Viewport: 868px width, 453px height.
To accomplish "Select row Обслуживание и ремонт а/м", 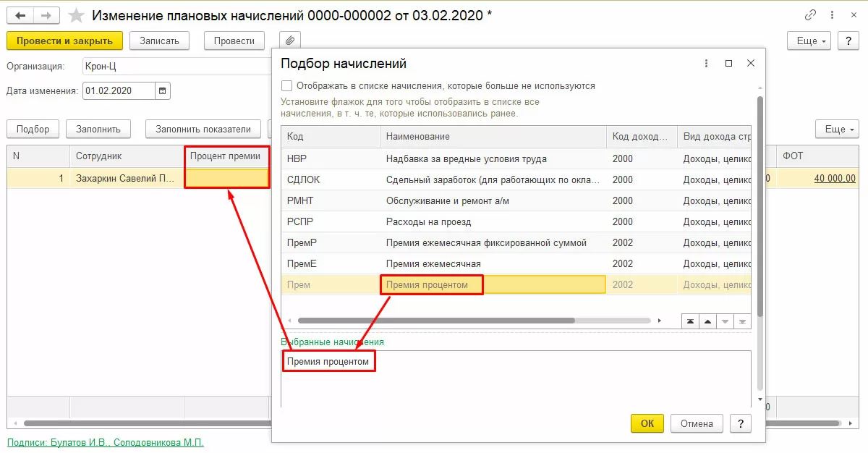I will 516,200.
